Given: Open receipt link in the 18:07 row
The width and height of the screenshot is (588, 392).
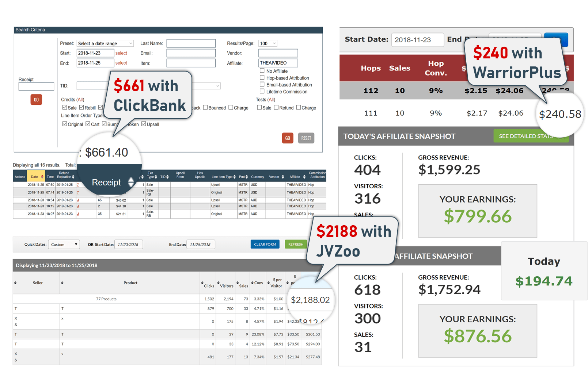Looking at the screenshot, I should (x=78, y=214).
